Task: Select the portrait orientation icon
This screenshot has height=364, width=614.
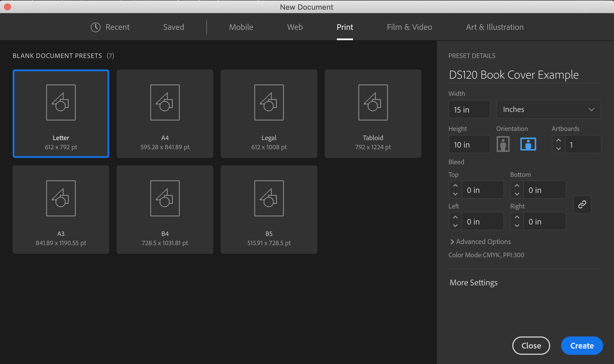Action: coord(502,144)
